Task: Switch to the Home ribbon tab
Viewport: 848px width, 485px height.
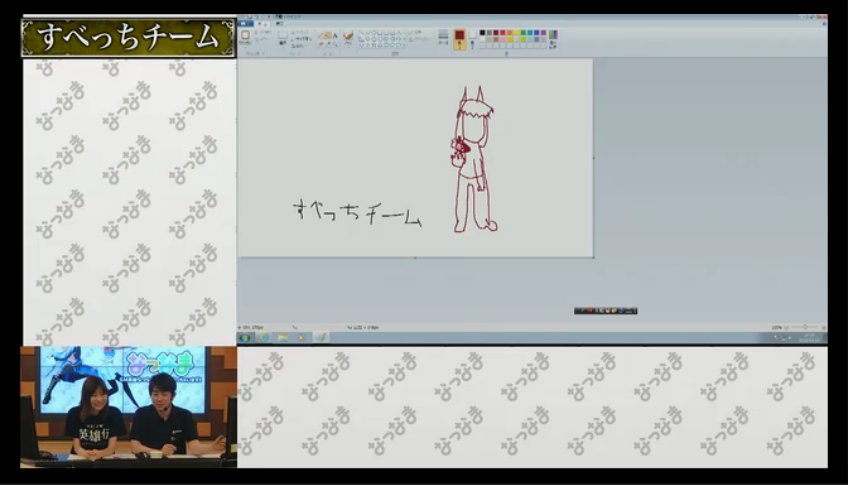Action: [262, 24]
